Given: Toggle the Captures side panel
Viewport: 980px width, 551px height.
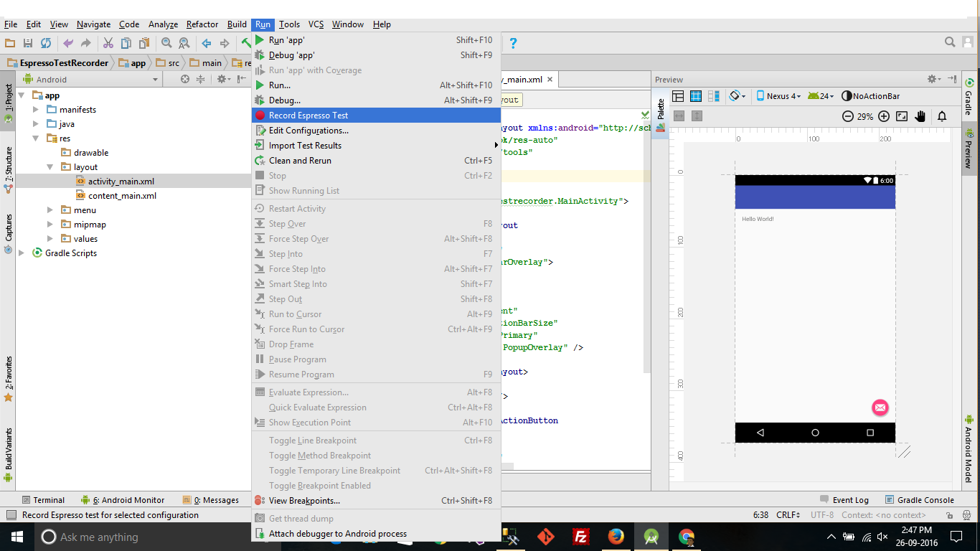Looking at the screenshot, I should [9, 234].
